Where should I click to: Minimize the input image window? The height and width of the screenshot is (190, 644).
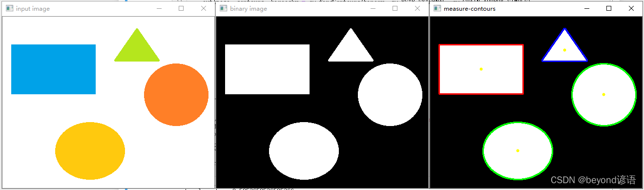159,9
